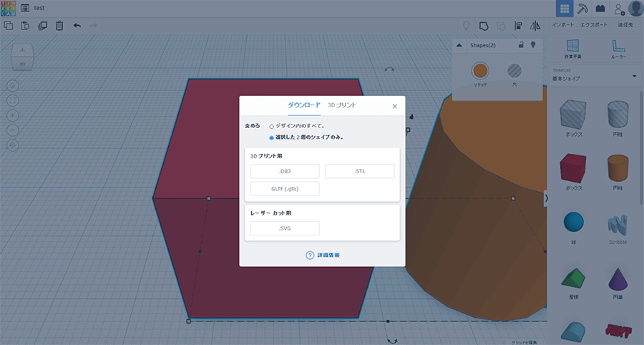Redo with the forward arrow icon
Screen dimensions: 644x345
[x=94, y=26]
